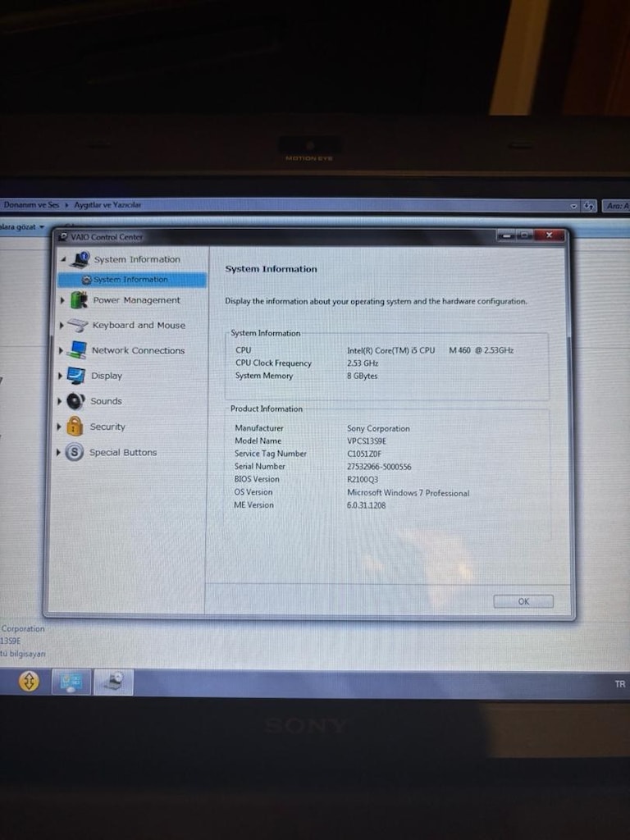Click the Service Tag Number label
The width and height of the screenshot is (630, 840).
click(x=271, y=454)
